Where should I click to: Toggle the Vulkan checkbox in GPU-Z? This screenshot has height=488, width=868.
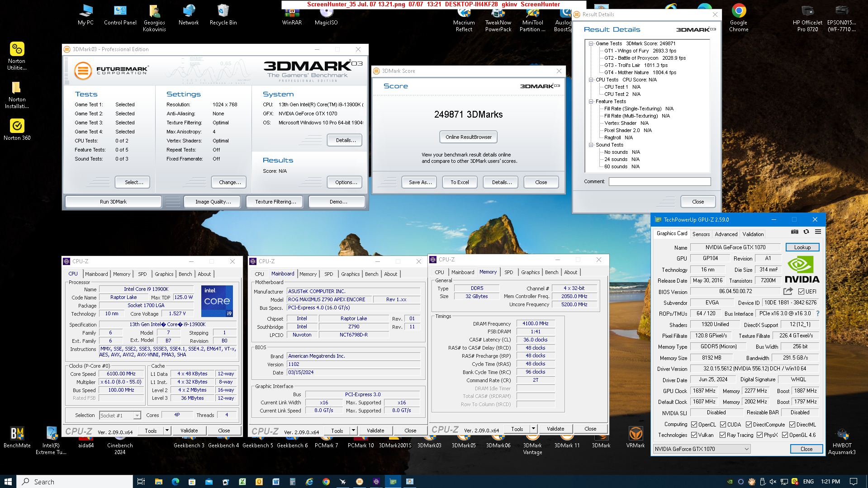coord(694,435)
